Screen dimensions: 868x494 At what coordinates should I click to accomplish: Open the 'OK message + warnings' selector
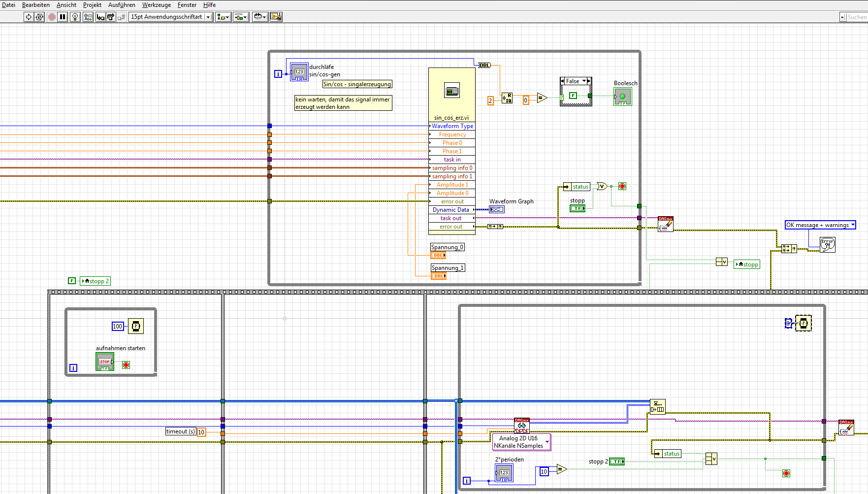click(820, 225)
